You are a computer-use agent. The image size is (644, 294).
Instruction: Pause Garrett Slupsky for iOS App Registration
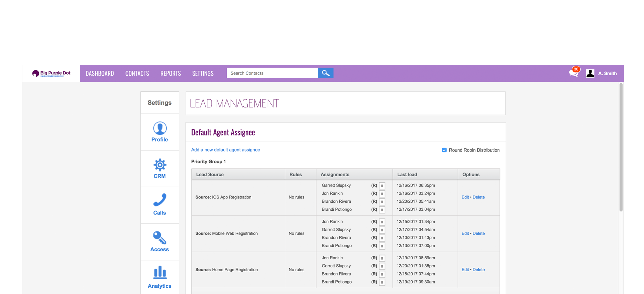[x=382, y=186]
